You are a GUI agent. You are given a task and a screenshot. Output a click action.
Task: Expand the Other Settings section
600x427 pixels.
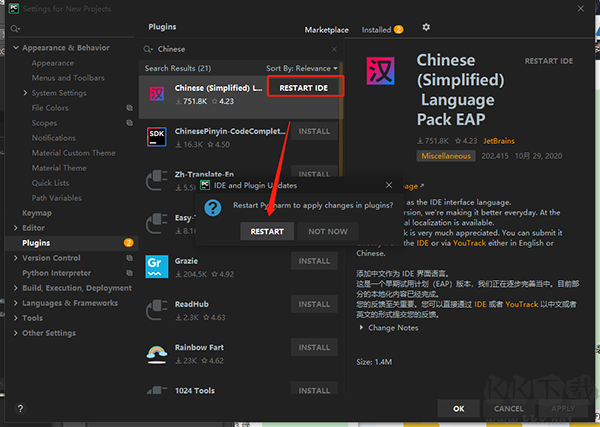pyautogui.click(x=16, y=333)
